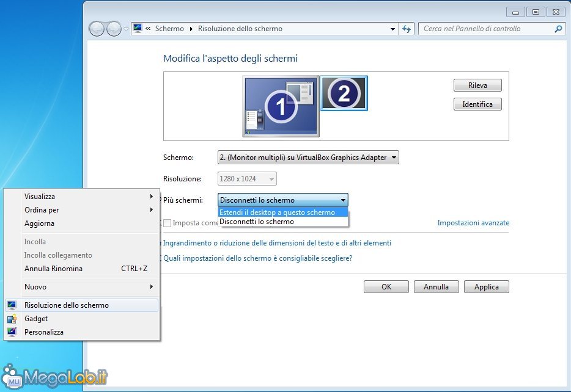Select monitor 1 in the display preview
The height and width of the screenshot is (392, 571).
coord(281,106)
